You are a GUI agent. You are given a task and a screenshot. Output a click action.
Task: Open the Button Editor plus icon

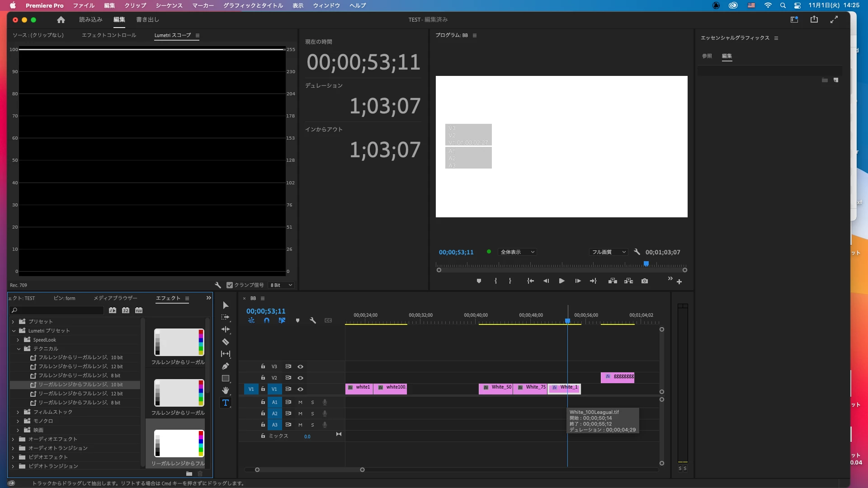coord(679,282)
